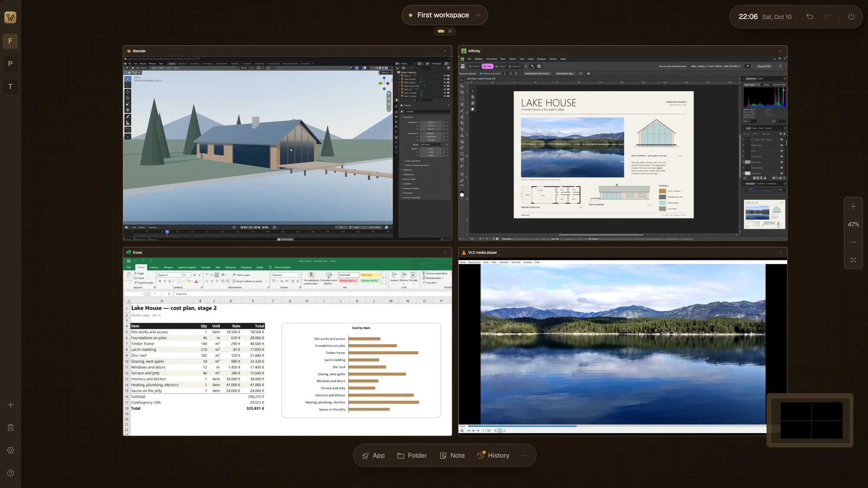Click the Excel font color A icon
868x488 pixels.
tap(196, 281)
